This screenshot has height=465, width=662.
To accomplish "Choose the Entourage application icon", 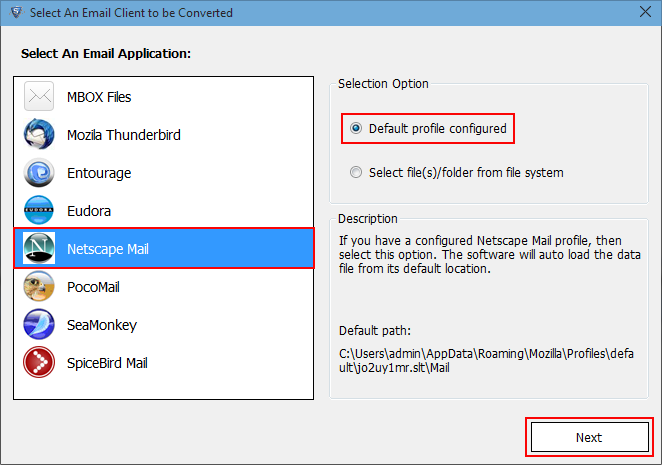I will tap(39, 172).
